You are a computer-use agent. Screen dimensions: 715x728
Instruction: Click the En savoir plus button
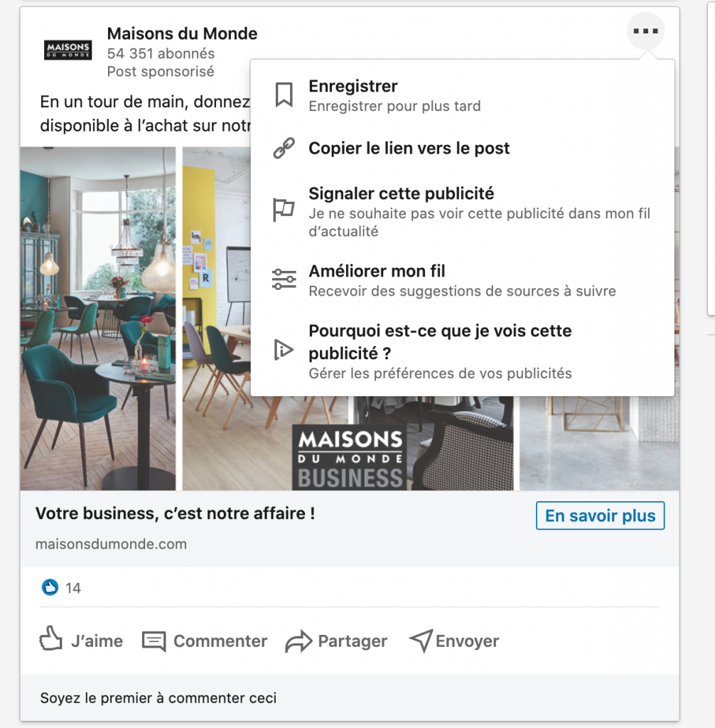click(x=600, y=515)
